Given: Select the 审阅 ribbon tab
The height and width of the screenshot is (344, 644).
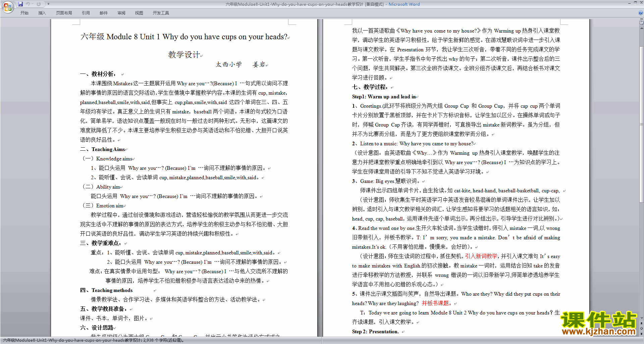Looking at the screenshot, I should (121, 13).
